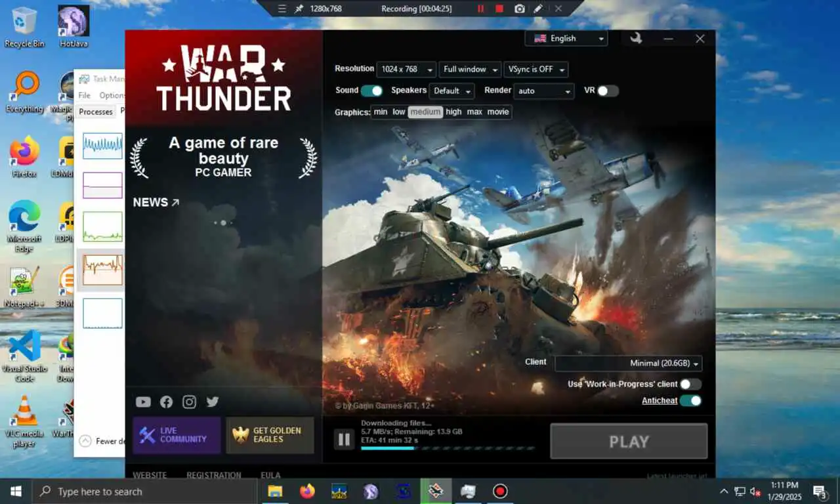
Task: Click the GET GOLDEN EAGLES button
Action: click(270, 435)
